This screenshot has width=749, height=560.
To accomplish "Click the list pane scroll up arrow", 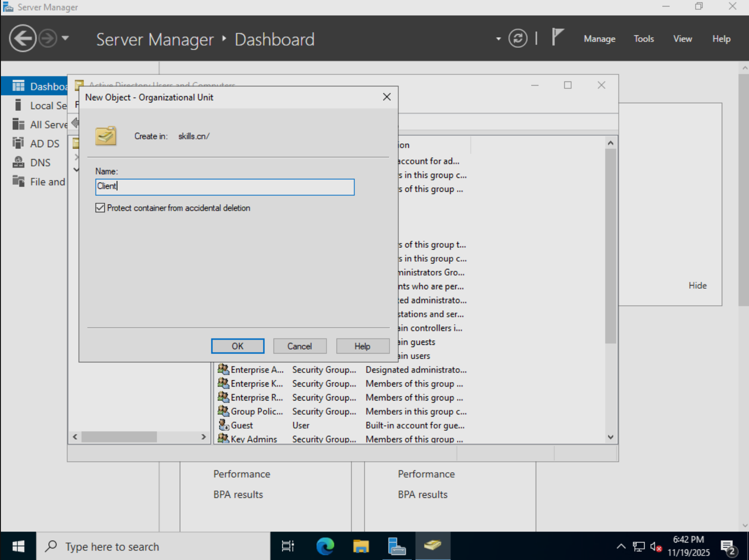I will click(611, 143).
